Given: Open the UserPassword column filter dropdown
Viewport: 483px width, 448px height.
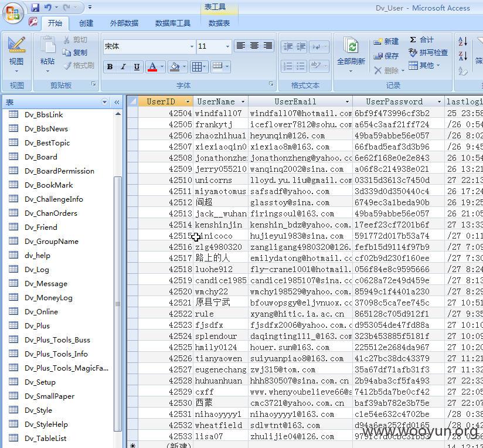Looking at the screenshot, I should tap(439, 101).
